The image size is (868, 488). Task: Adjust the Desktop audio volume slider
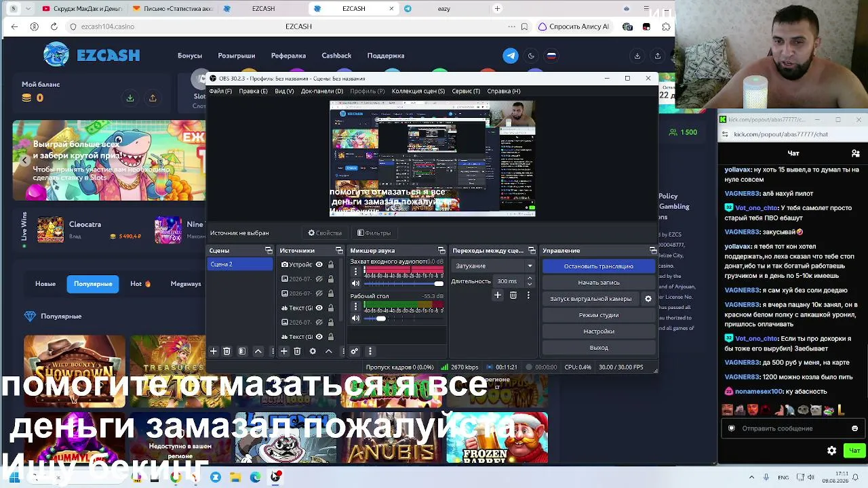click(403, 319)
